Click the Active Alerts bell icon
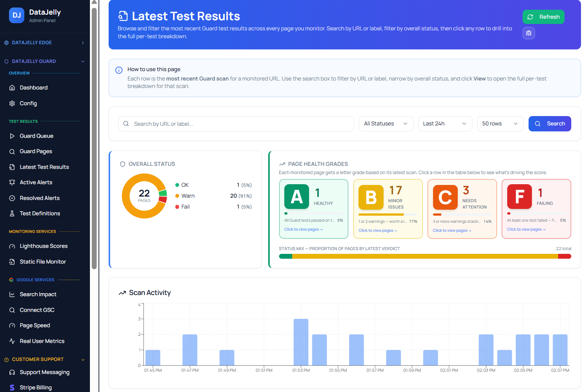 click(12, 182)
